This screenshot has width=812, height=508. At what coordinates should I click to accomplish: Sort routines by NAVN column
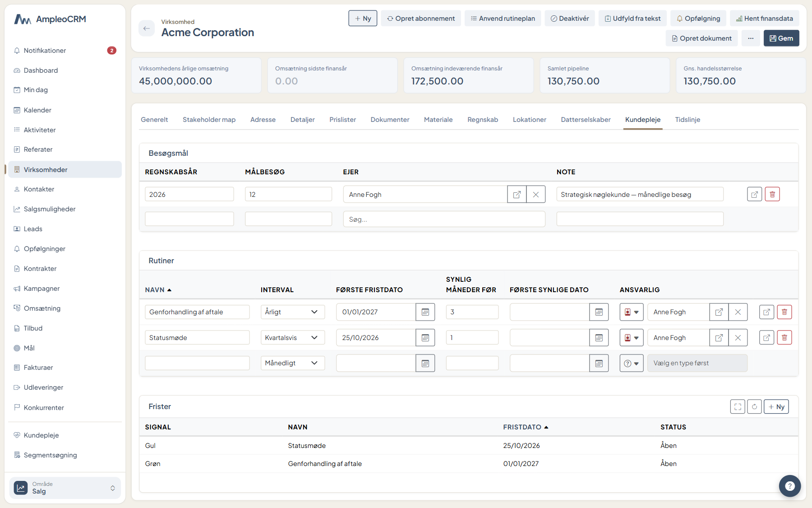[x=158, y=290]
